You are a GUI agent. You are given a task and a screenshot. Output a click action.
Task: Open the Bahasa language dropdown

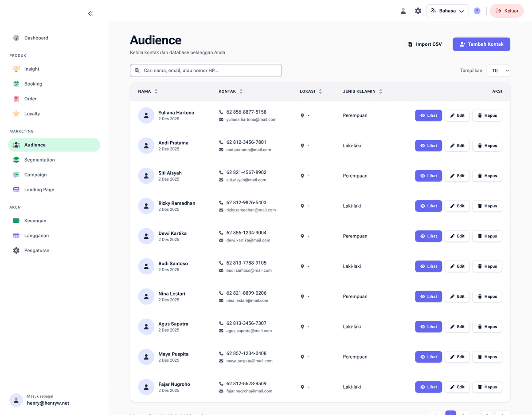[447, 10]
